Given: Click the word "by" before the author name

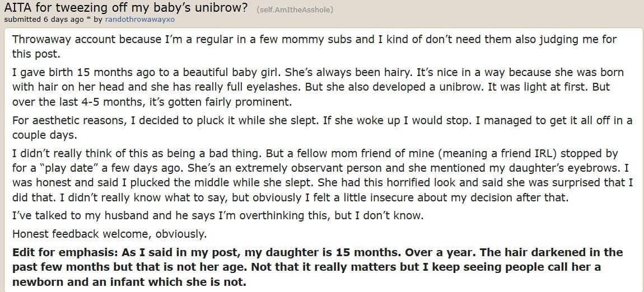Looking at the screenshot, I should point(98,20).
